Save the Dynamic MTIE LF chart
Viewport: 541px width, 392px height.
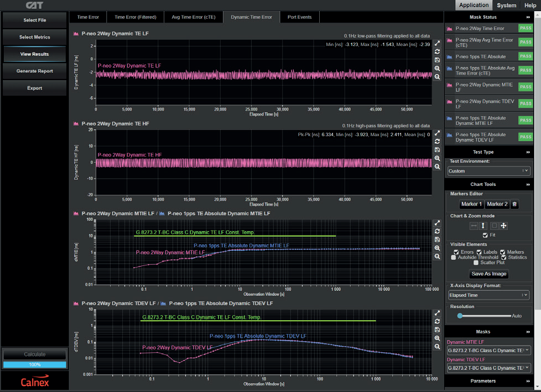437,240
